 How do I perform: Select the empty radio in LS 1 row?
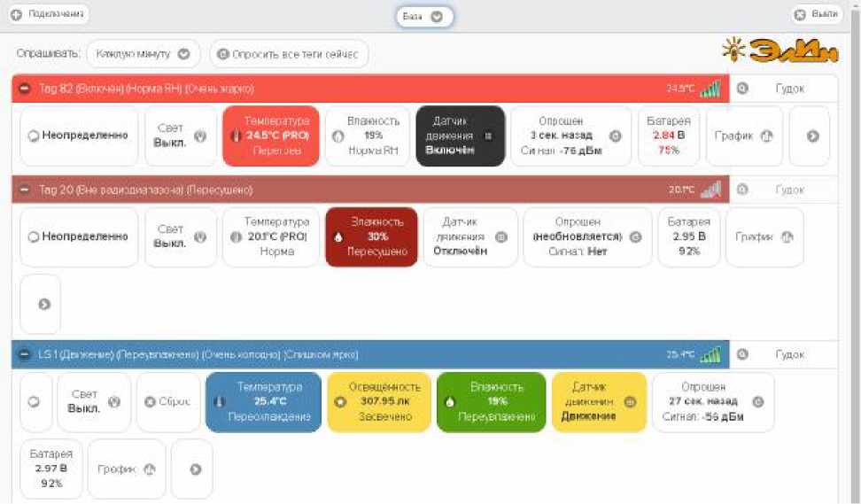click(x=35, y=402)
